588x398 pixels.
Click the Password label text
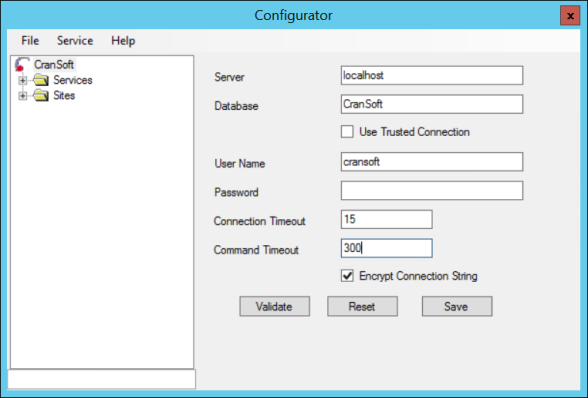point(236,192)
